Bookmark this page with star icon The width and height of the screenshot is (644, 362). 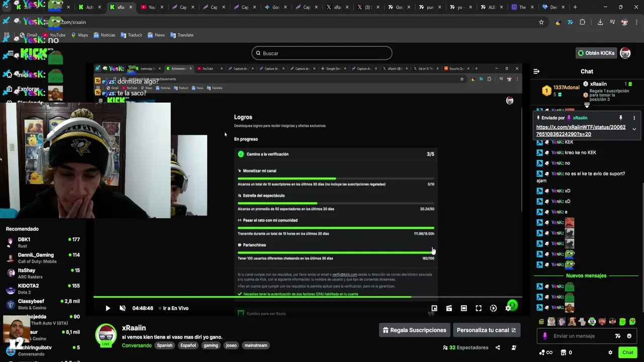[541, 22]
